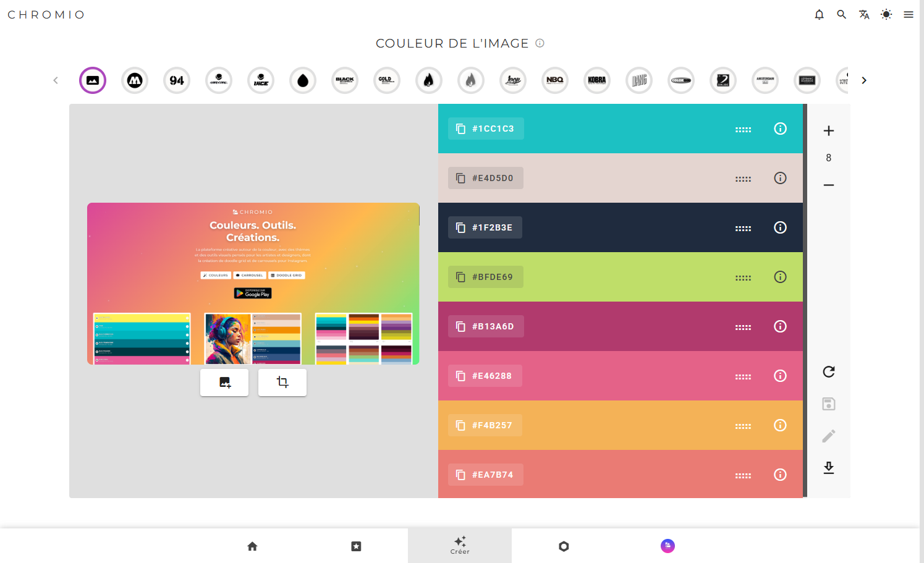Click the uploaded Chromio image preview

pos(253,284)
